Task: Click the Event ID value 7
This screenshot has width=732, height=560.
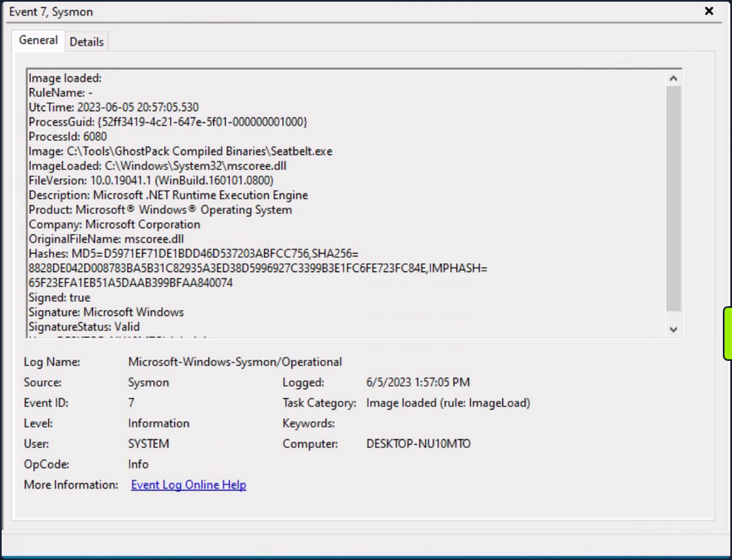Action: coord(129,402)
